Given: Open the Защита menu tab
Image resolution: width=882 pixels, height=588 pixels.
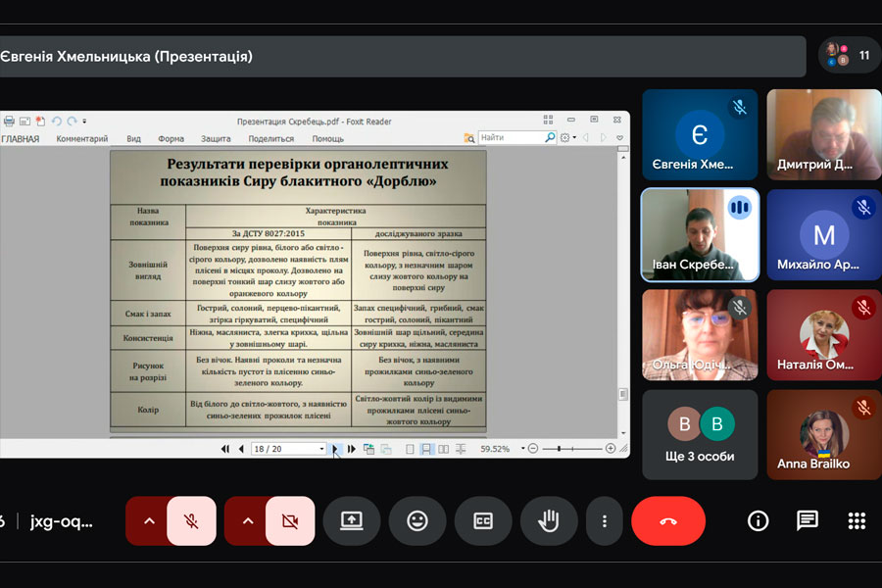Looking at the screenshot, I should coord(216,139).
